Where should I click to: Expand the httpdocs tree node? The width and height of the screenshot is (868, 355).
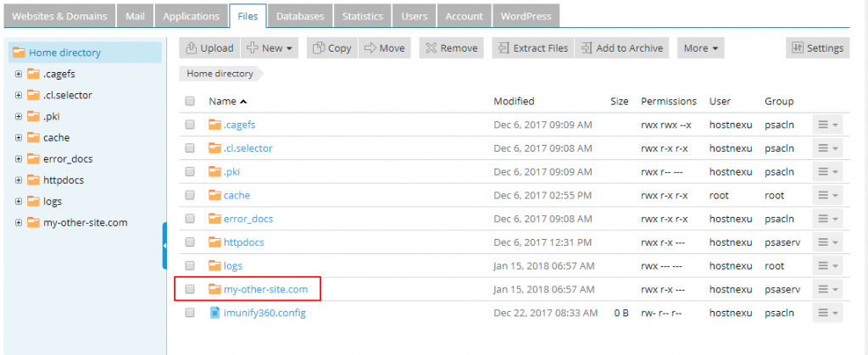(18, 180)
